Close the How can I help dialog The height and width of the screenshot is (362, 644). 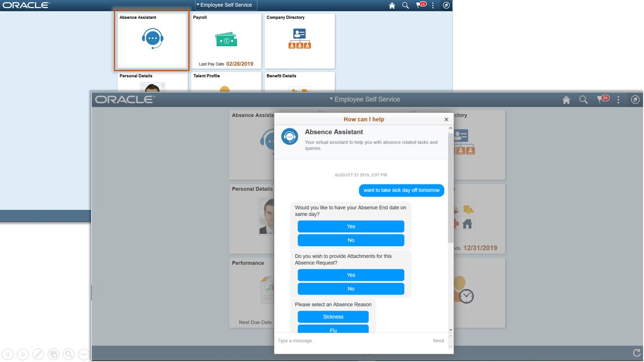pyautogui.click(x=446, y=119)
